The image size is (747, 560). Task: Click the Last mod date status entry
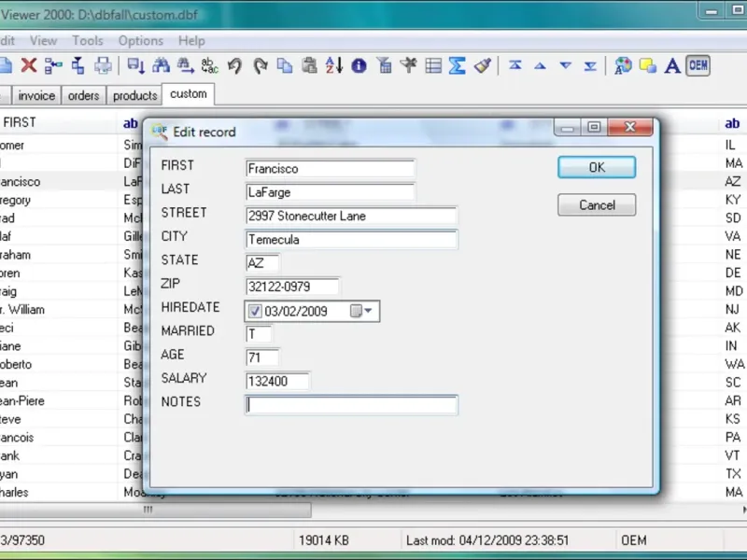[486, 540]
